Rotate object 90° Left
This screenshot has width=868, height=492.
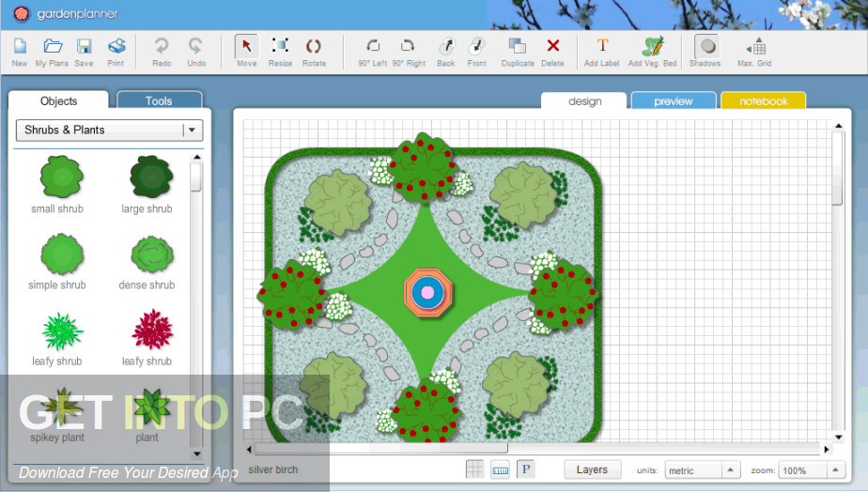[373, 46]
